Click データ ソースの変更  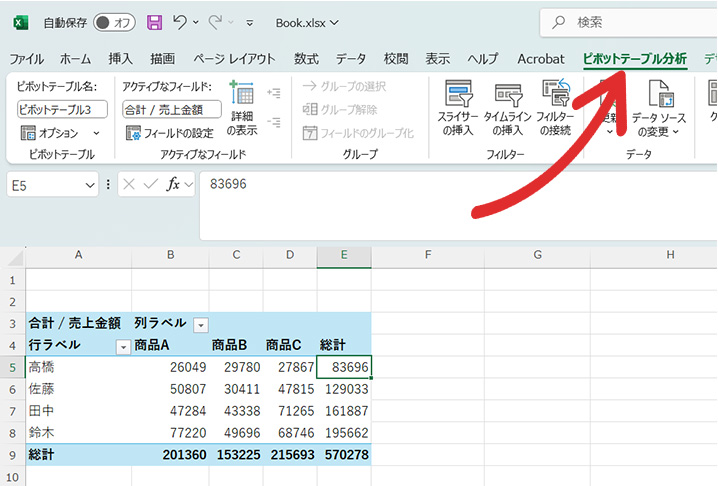click(659, 109)
